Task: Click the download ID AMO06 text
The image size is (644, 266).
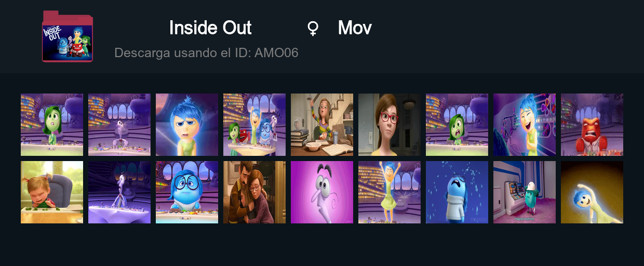Action: (206, 52)
